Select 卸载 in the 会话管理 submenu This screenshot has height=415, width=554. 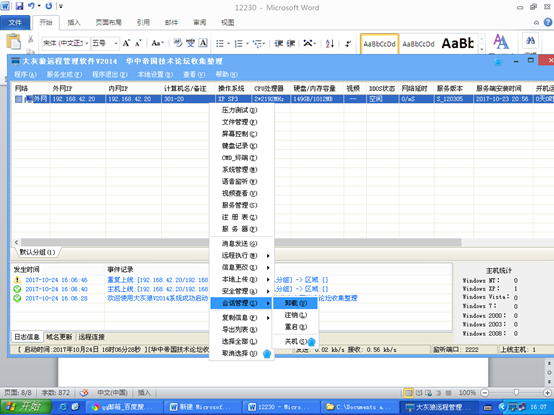[x=296, y=303]
